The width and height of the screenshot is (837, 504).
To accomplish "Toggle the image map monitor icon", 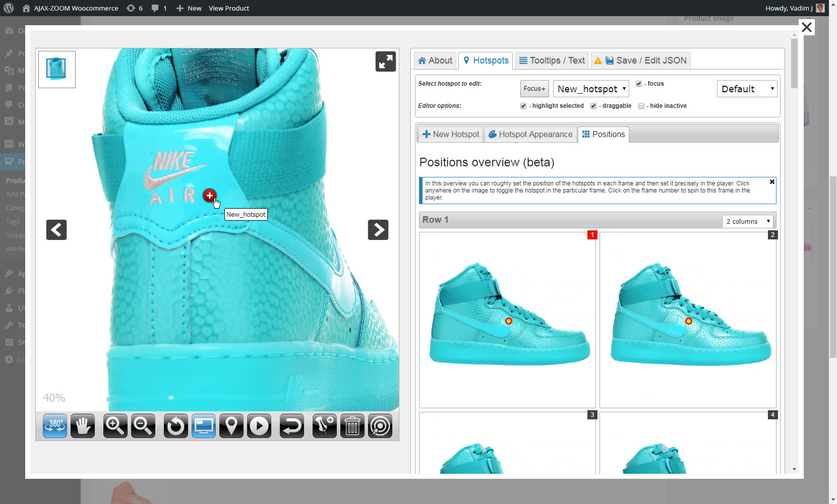I will click(x=204, y=426).
